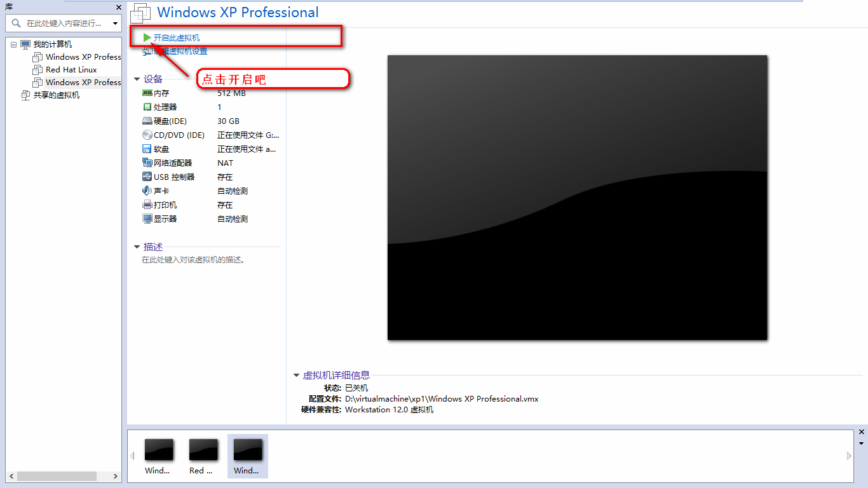Click the 开启此虚拟机 link text
The width and height of the screenshot is (868, 488).
click(x=177, y=38)
